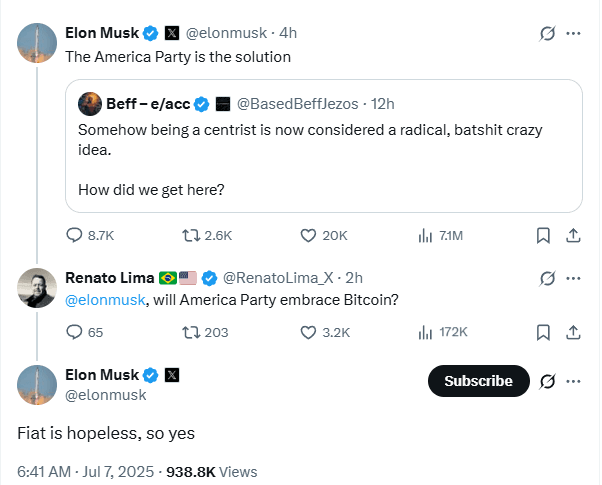Open @elonmusk mention link in reply
The width and height of the screenshot is (602, 485).
pyautogui.click(x=104, y=299)
